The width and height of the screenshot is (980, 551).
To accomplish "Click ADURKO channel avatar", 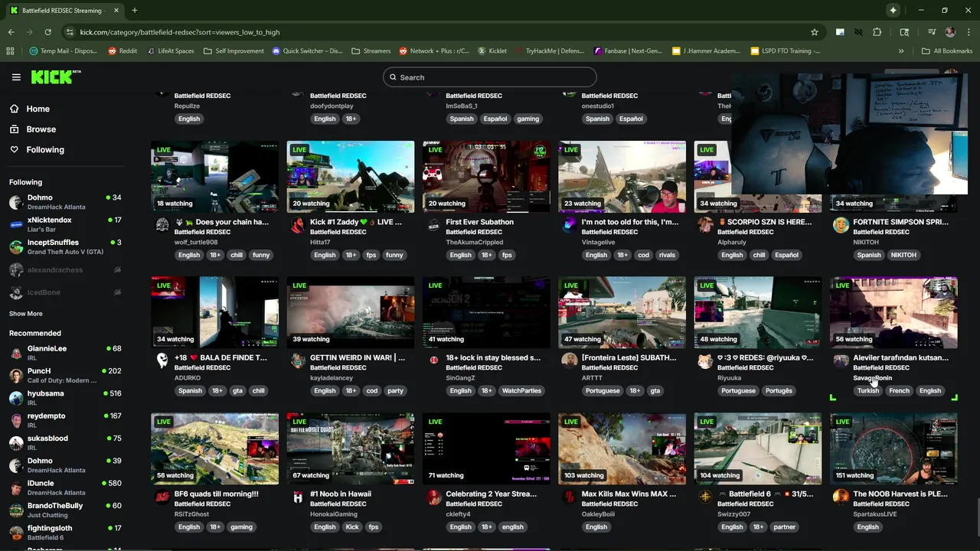I will pos(162,360).
